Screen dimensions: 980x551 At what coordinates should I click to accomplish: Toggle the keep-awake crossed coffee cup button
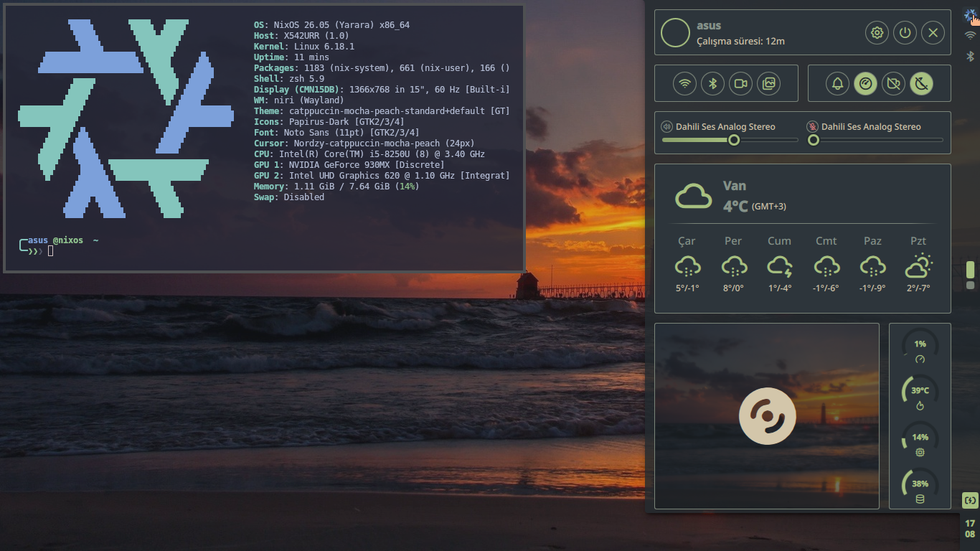[893, 84]
